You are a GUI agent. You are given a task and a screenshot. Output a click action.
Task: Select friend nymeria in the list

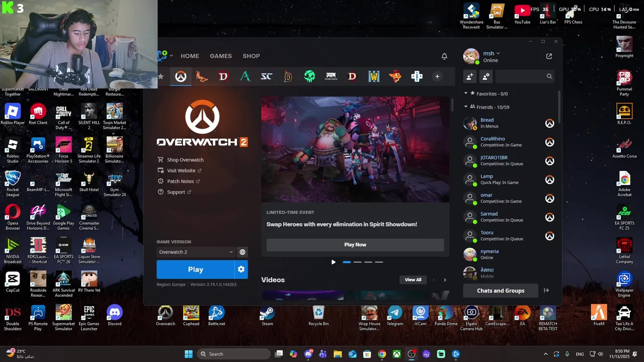[x=509, y=254]
